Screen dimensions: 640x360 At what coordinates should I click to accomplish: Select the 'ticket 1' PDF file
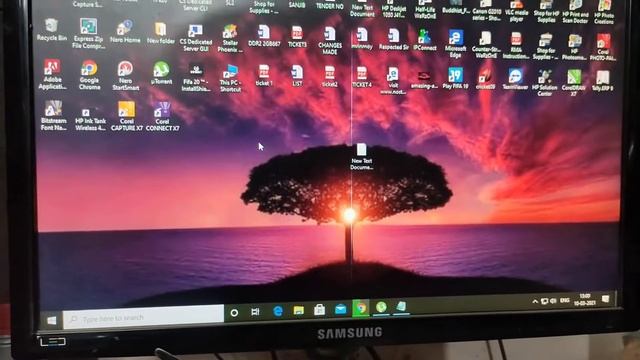pyautogui.click(x=264, y=76)
